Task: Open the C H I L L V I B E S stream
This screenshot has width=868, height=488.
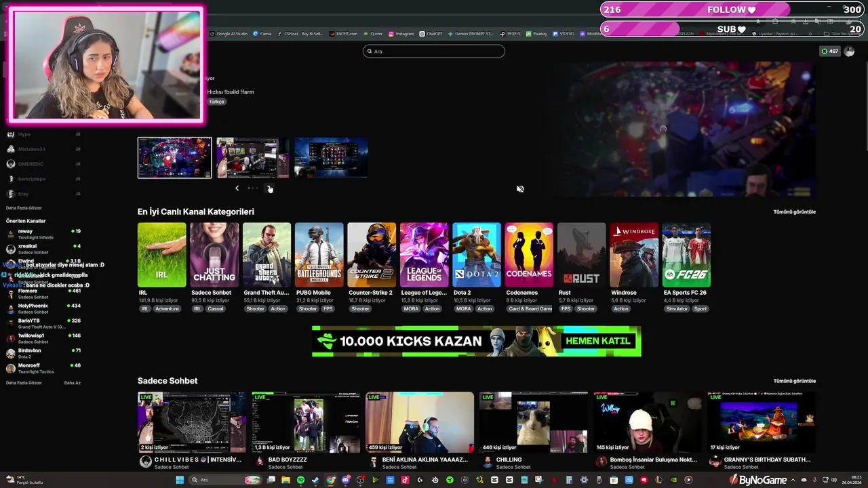Action: (x=192, y=422)
